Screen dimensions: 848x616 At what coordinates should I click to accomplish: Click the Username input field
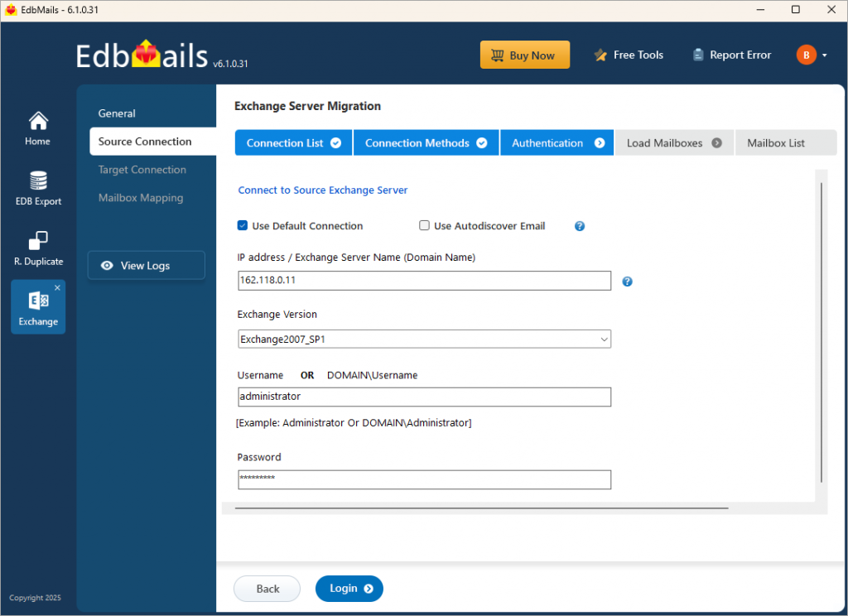[425, 397]
